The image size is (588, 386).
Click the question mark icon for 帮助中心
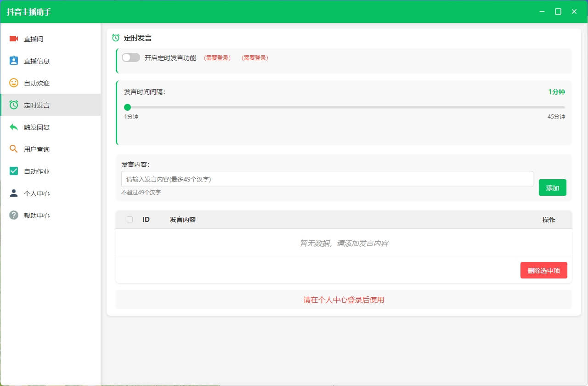14,215
